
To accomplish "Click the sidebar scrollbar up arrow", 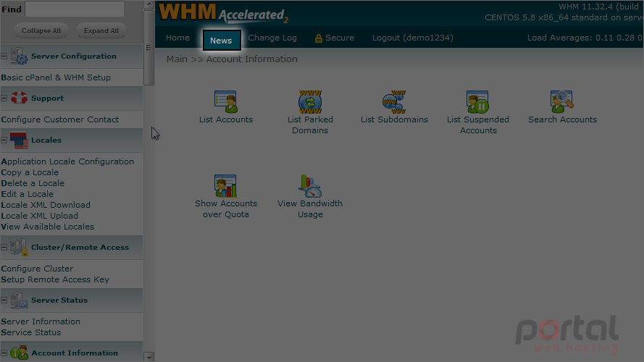I will 149,4.
